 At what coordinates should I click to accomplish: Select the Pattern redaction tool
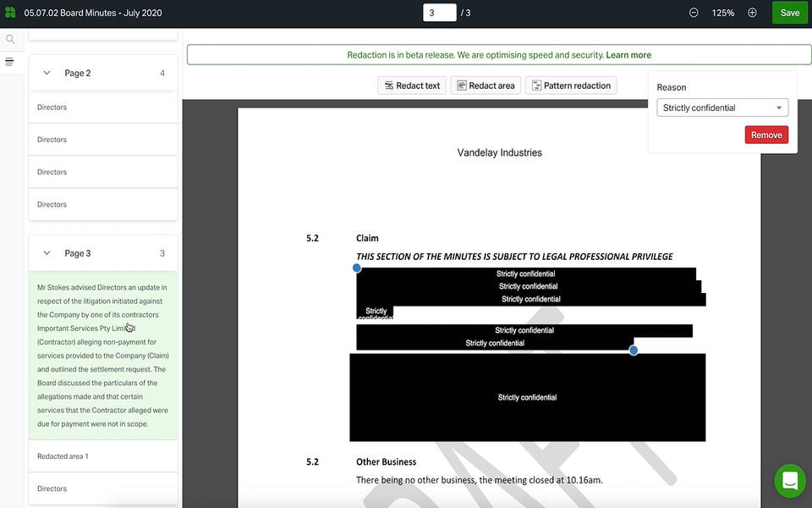[x=570, y=86]
